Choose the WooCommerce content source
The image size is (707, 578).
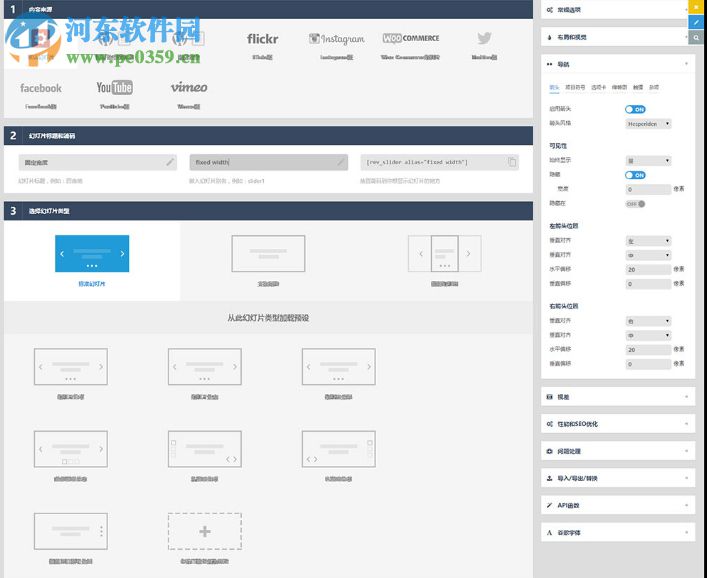(410, 38)
